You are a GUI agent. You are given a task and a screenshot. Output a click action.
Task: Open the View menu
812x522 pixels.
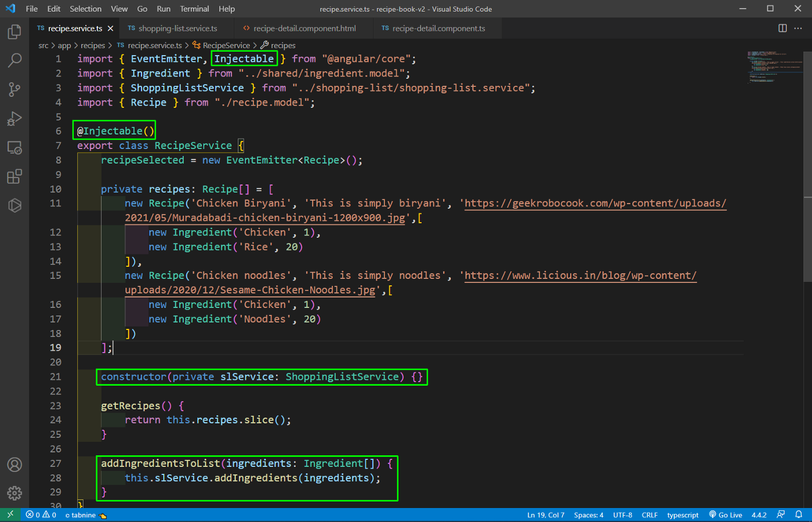(x=119, y=9)
